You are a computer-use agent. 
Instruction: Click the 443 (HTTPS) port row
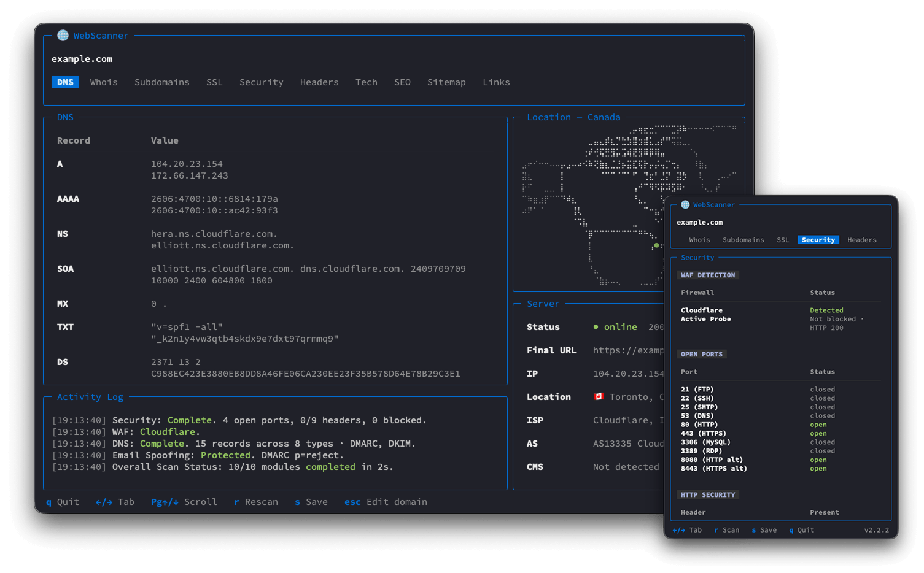coord(780,433)
